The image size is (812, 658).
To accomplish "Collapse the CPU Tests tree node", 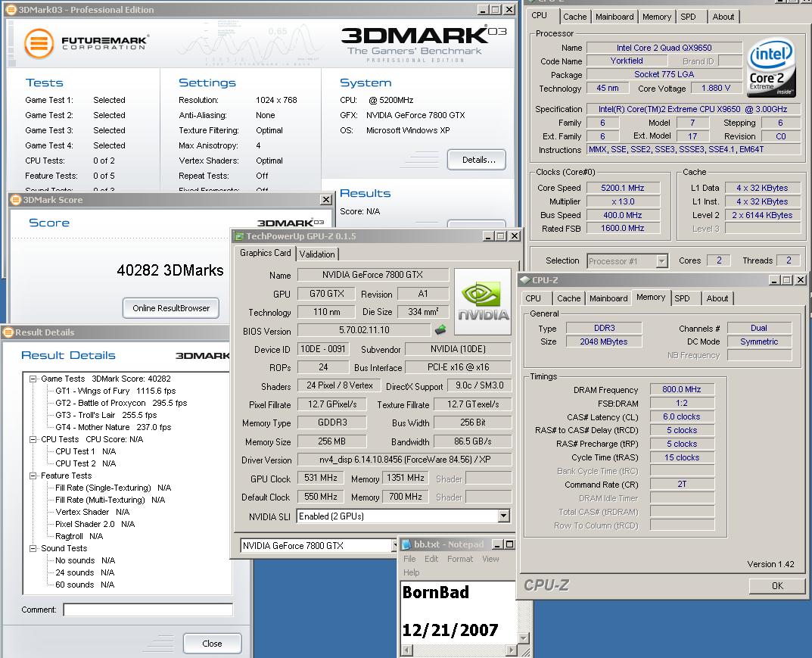I will click(x=33, y=439).
